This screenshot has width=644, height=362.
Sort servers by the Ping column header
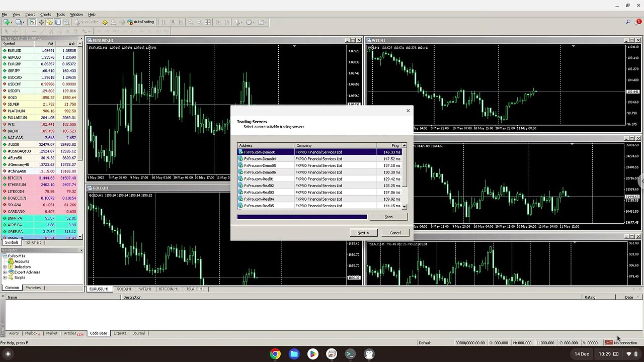389,145
